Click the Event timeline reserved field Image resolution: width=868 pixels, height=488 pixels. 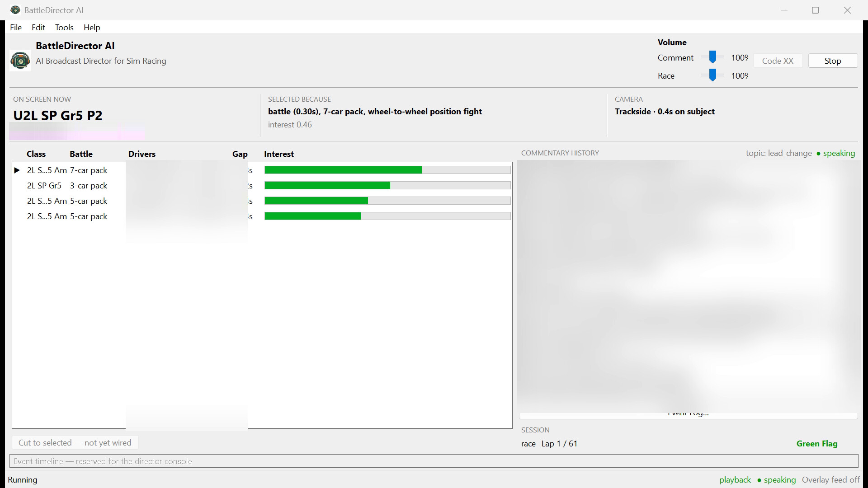tap(434, 461)
